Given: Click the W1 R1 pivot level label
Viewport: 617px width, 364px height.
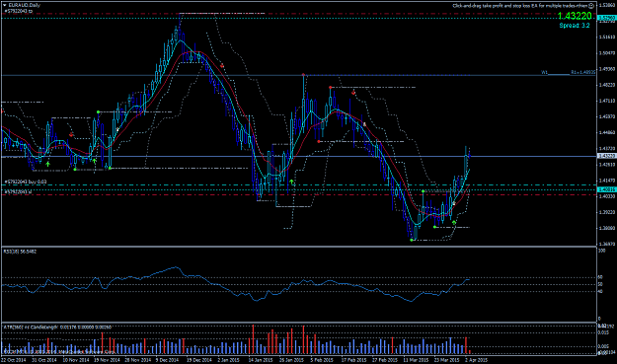Looking at the screenshot, I should click(569, 72).
